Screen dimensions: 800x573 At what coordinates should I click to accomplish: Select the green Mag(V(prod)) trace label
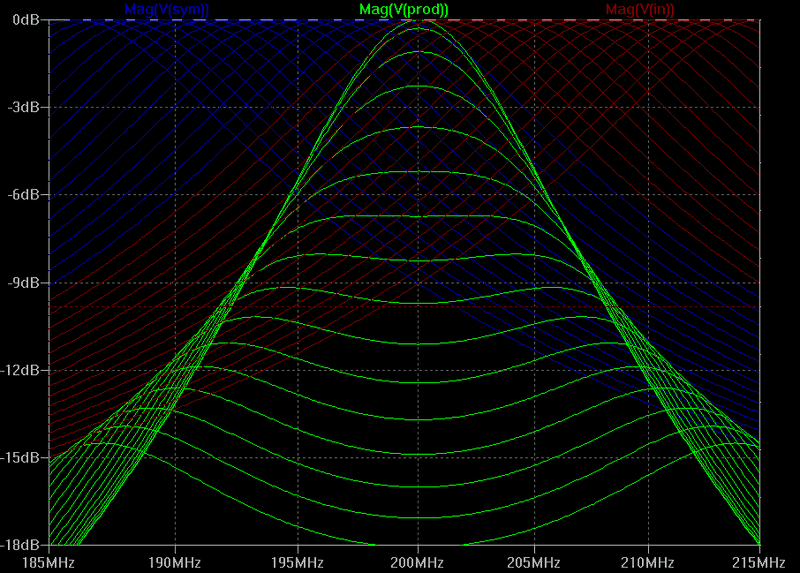(405, 9)
